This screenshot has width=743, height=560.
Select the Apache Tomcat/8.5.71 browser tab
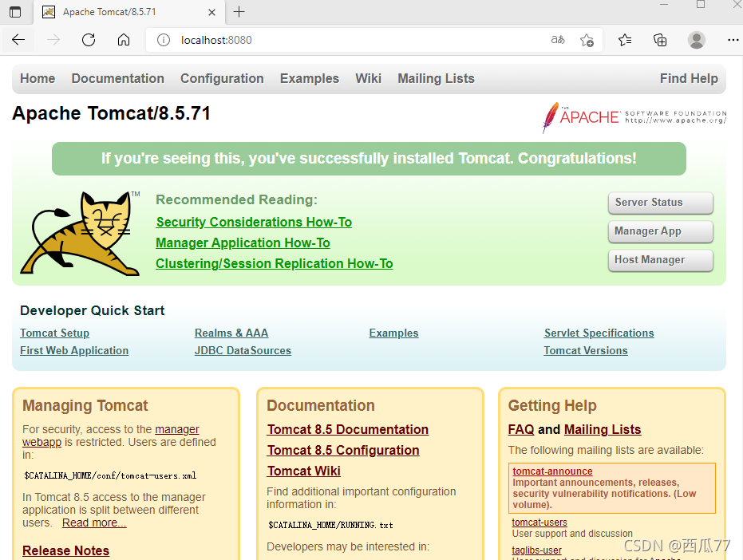coord(129,12)
